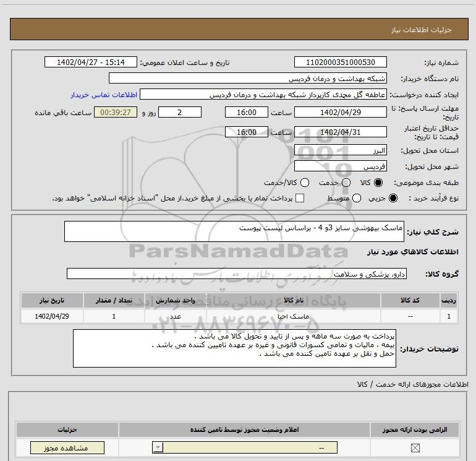Click the buyer organization name field
This screenshot has height=461, width=476.
coord(248,79)
